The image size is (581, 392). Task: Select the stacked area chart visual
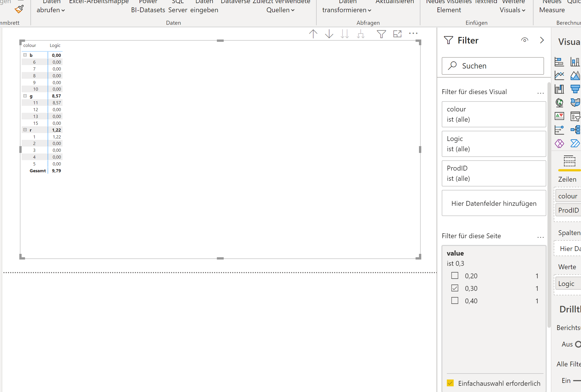tap(575, 75)
